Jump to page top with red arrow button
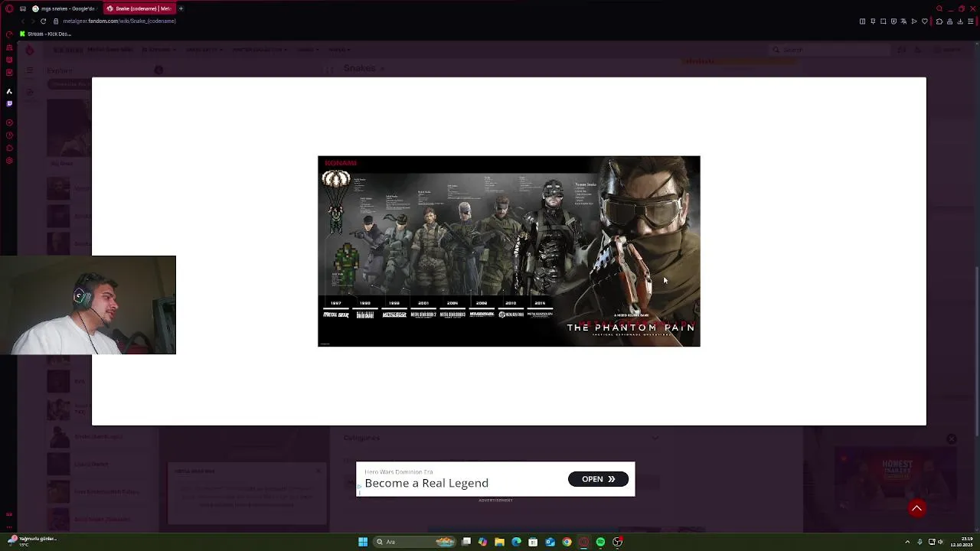980x551 pixels. click(x=916, y=508)
